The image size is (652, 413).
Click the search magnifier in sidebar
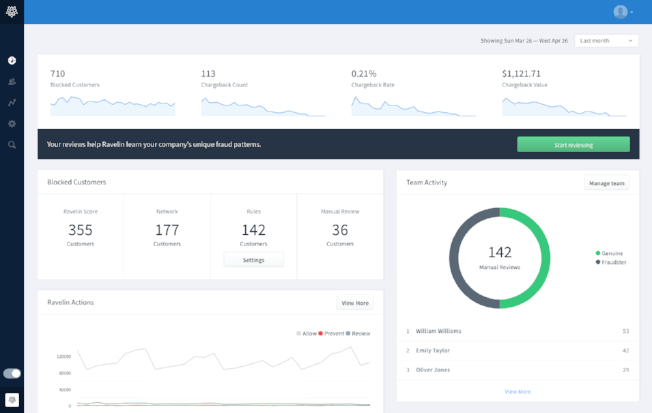pyautogui.click(x=12, y=144)
